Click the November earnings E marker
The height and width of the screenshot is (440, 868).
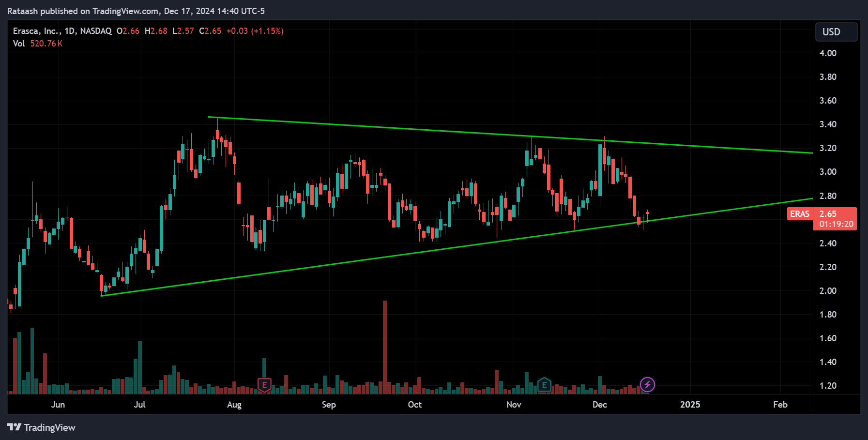pos(544,385)
